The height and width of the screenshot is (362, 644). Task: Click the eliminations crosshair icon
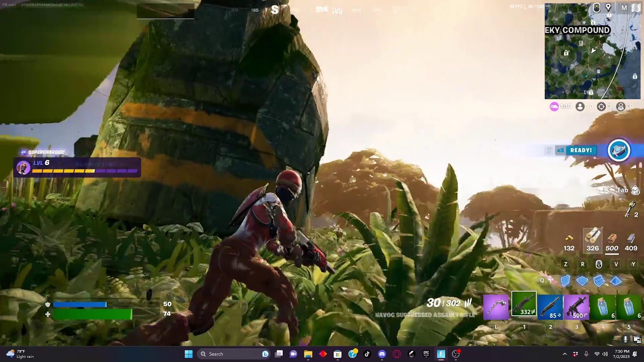(601, 107)
